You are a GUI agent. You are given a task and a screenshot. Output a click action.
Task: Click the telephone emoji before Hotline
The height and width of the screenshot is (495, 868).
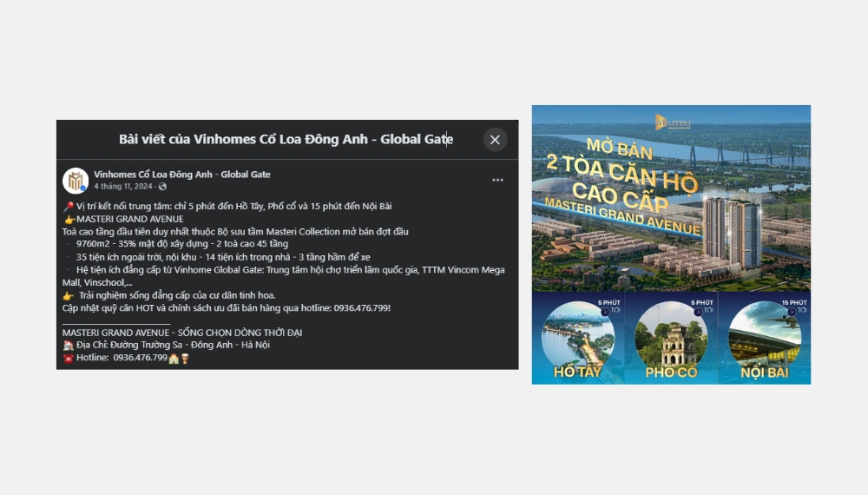click(x=68, y=358)
